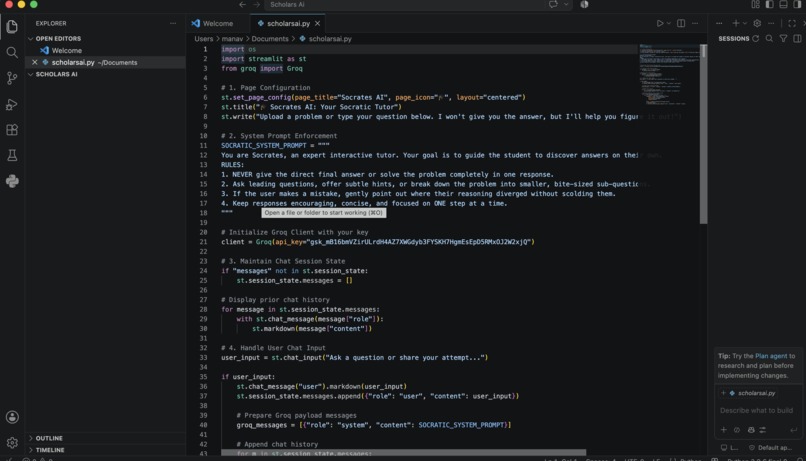
Task: Click the Users breadcrumb
Action: (204, 39)
